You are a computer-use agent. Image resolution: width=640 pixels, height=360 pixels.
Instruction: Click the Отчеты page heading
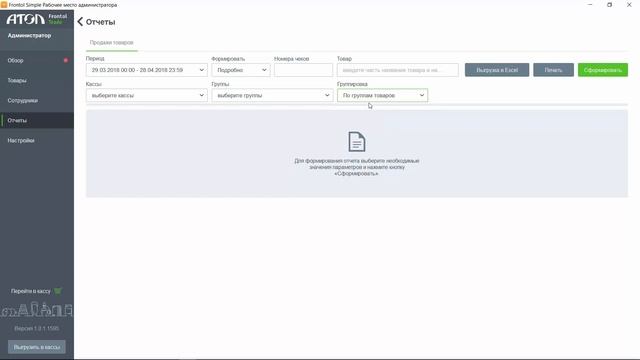coord(100,22)
